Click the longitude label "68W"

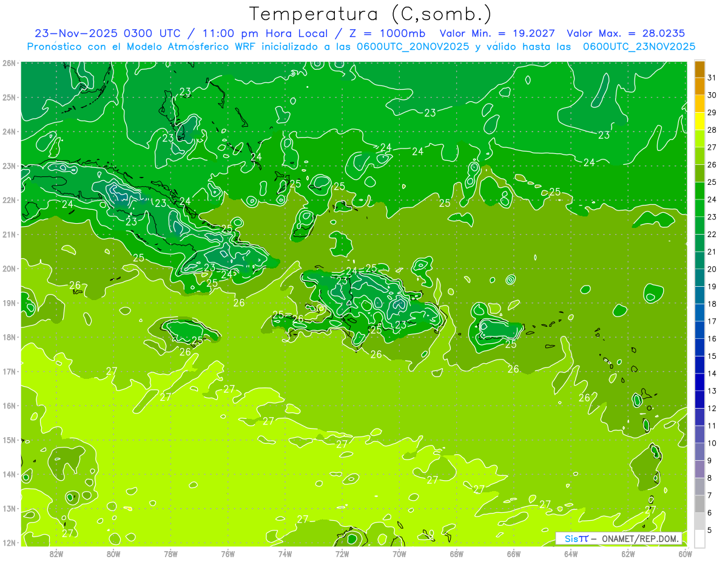click(x=456, y=554)
